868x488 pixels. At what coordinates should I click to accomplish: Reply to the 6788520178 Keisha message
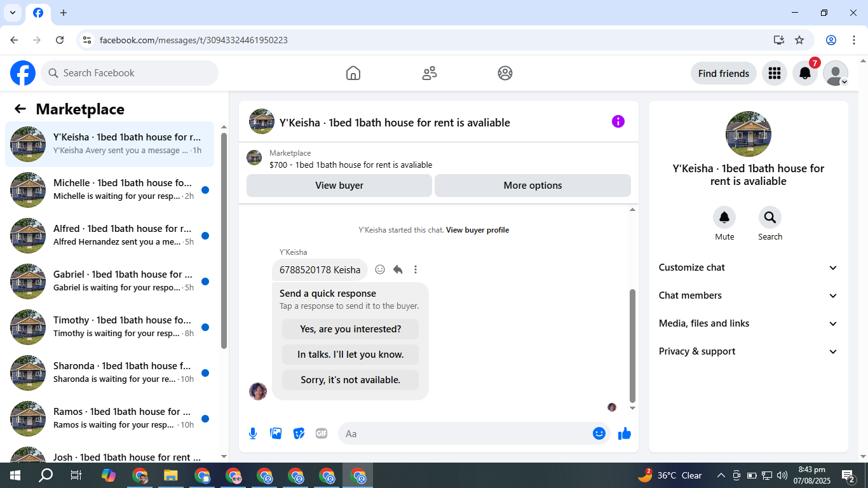(398, 269)
